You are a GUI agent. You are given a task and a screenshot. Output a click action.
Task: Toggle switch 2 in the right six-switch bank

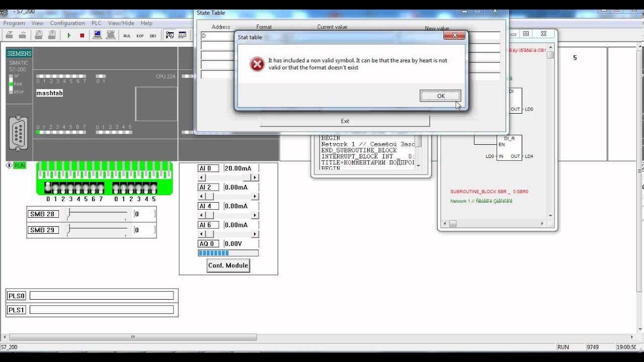pyautogui.click(x=131, y=188)
